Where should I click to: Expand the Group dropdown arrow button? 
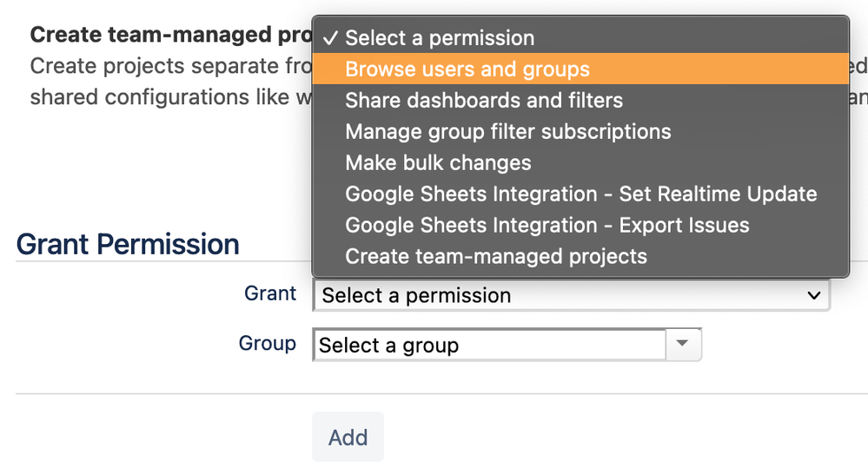point(684,345)
